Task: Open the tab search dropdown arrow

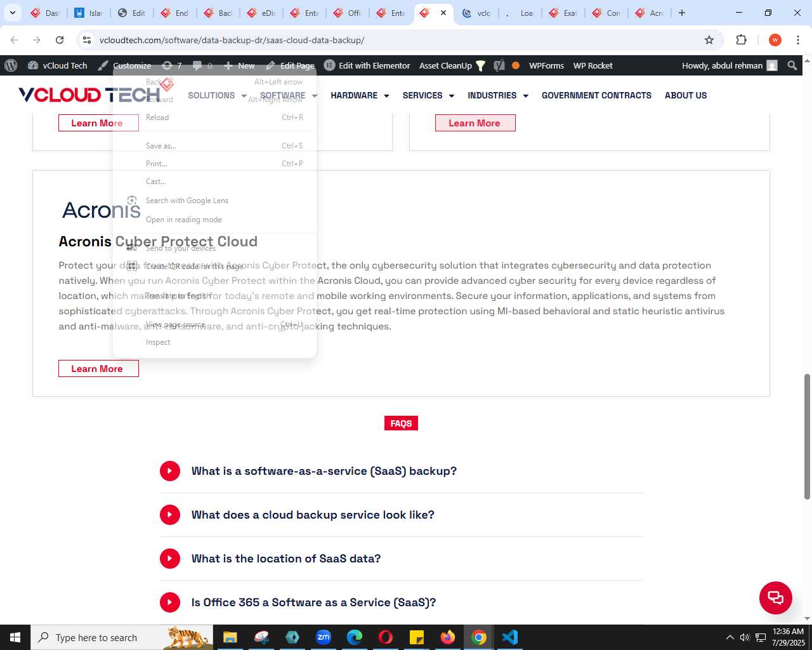Action: 12,13
